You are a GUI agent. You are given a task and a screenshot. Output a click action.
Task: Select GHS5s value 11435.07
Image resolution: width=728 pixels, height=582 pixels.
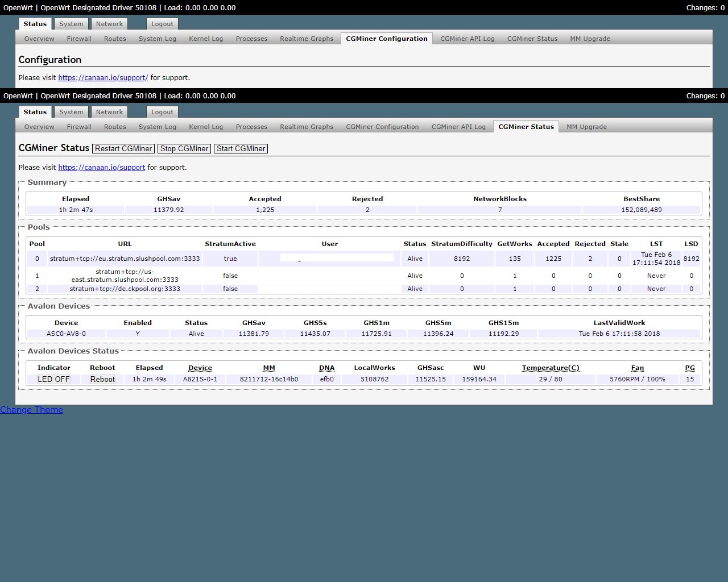[315, 334]
